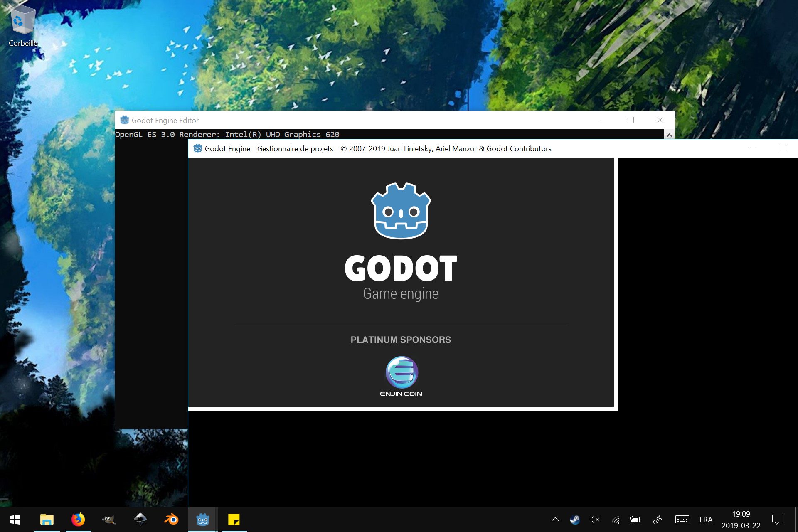Show the touch keyboard from the tray

tap(683, 519)
